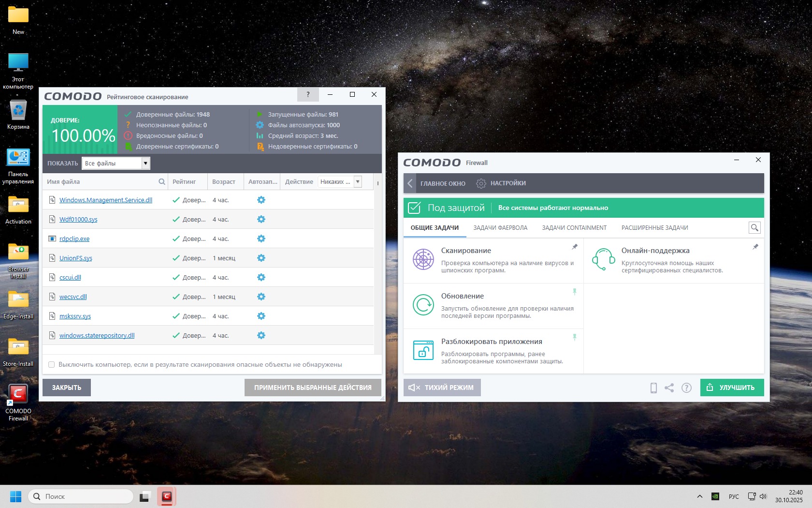Click the Windows taskbar search field

[x=81, y=496]
